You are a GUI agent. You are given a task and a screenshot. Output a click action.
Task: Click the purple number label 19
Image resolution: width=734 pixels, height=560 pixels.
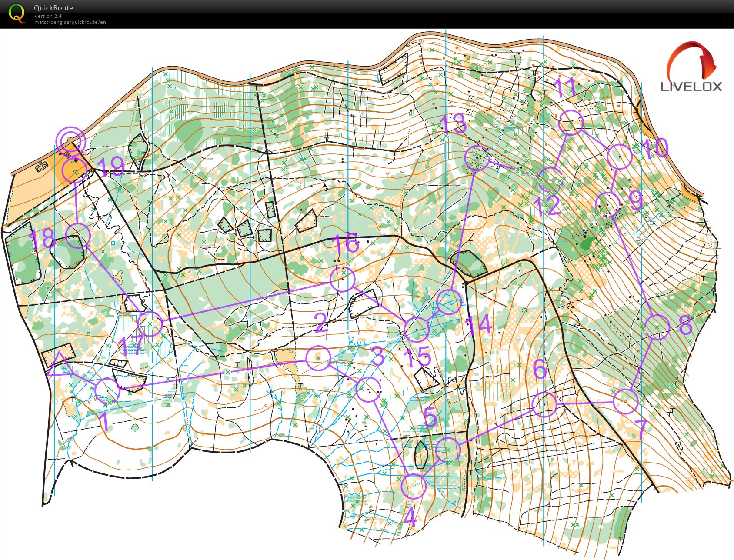[x=110, y=167]
